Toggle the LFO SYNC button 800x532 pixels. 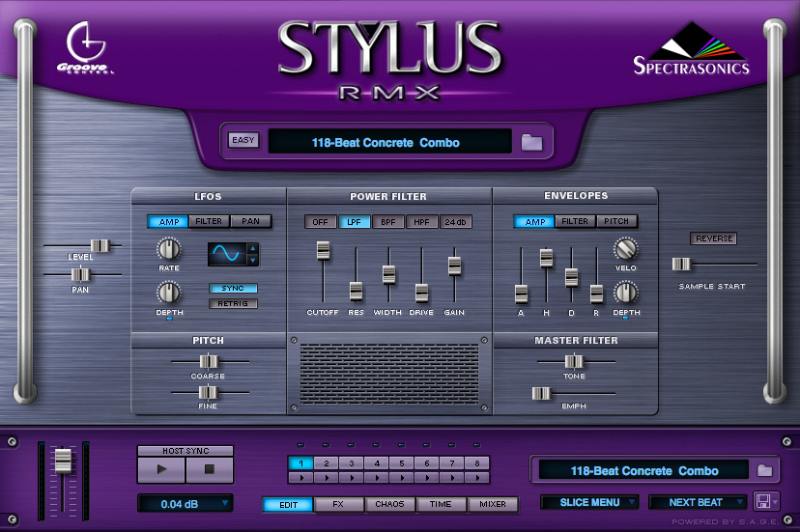(x=233, y=288)
